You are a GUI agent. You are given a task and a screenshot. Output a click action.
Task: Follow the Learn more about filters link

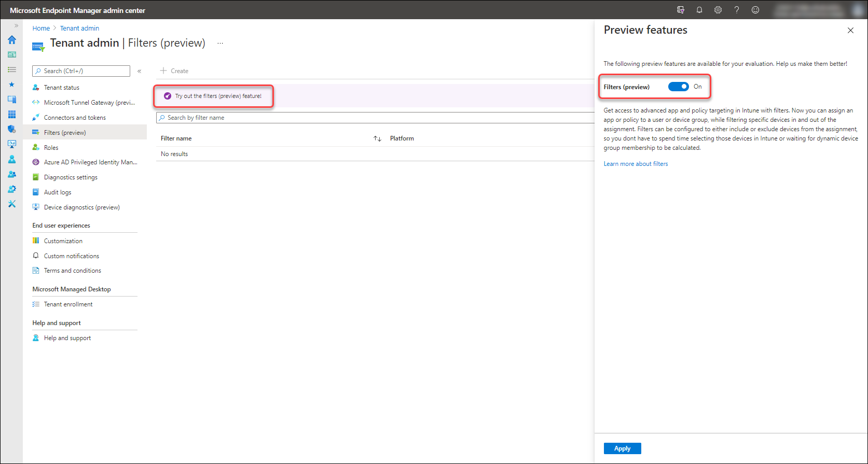click(x=636, y=164)
